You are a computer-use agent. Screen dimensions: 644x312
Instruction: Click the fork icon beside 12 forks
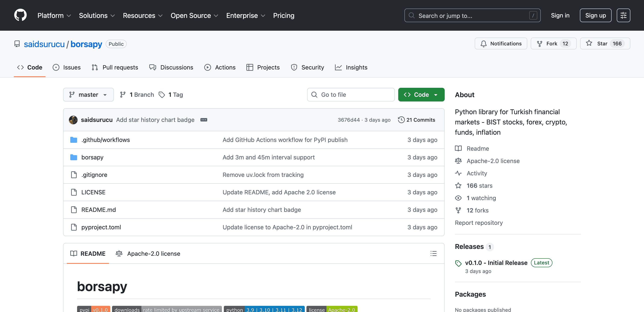(458, 210)
